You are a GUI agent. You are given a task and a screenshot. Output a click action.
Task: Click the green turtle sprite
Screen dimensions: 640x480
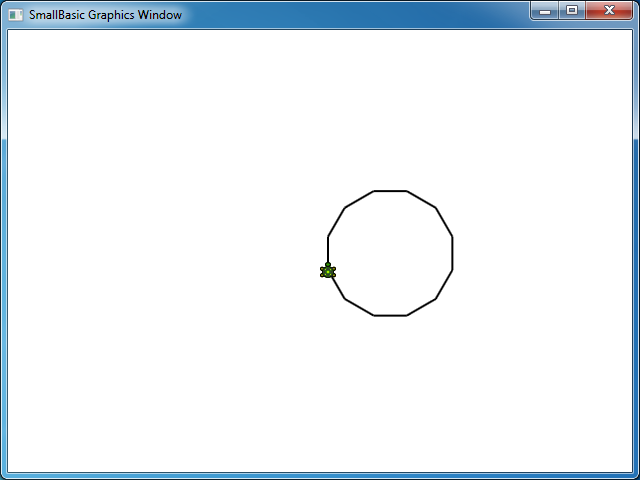pos(328,271)
